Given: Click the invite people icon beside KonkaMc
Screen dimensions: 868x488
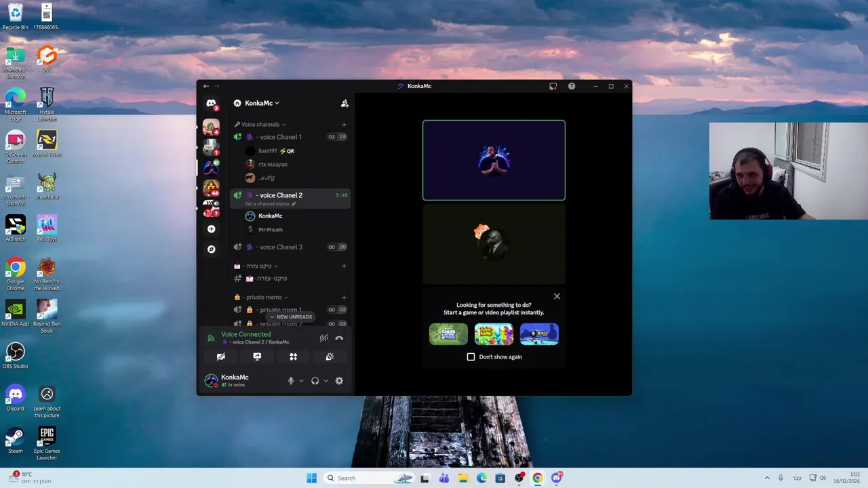Looking at the screenshot, I should 344,103.
